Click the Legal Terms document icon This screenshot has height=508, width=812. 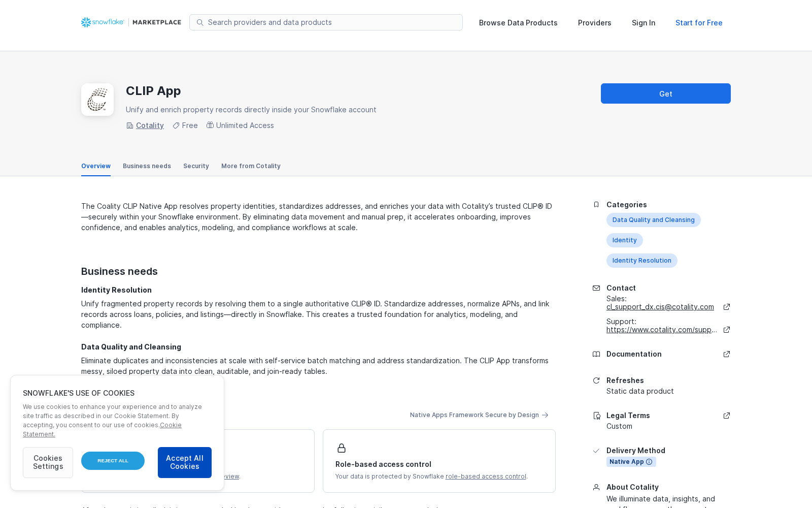[x=597, y=416]
